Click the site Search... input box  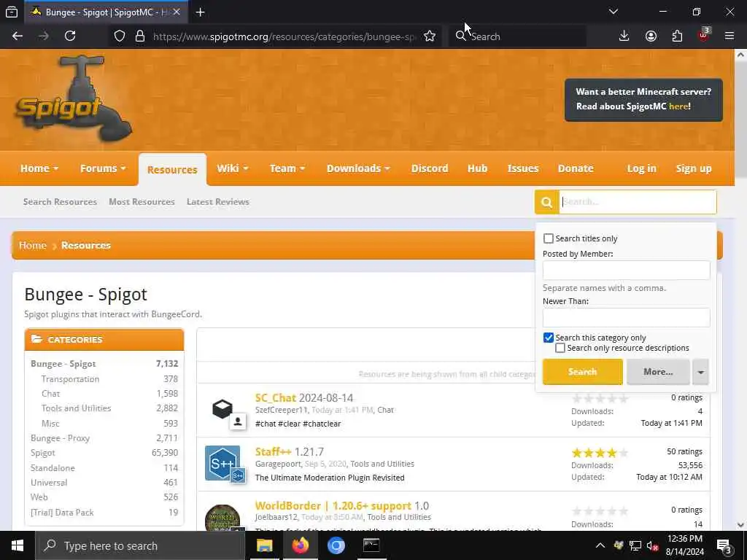point(638,203)
